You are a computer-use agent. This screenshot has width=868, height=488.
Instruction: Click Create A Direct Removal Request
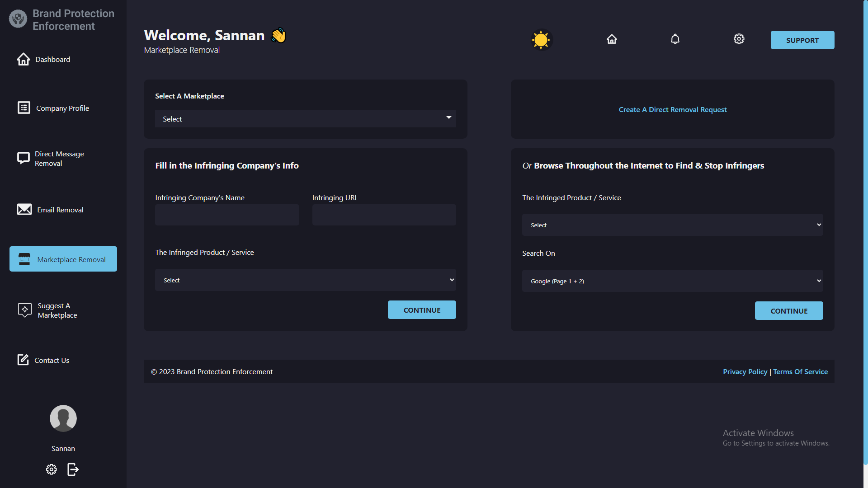tap(672, 109)
